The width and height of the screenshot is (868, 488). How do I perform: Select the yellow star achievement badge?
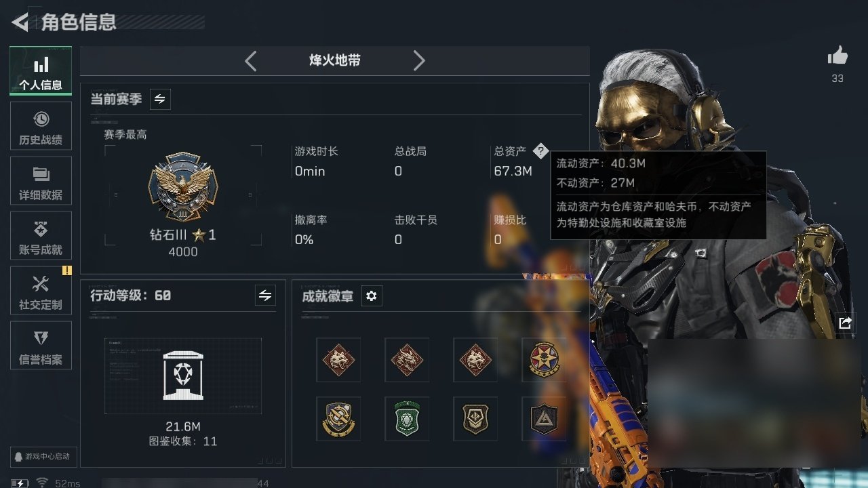click(x=544, y=360)
